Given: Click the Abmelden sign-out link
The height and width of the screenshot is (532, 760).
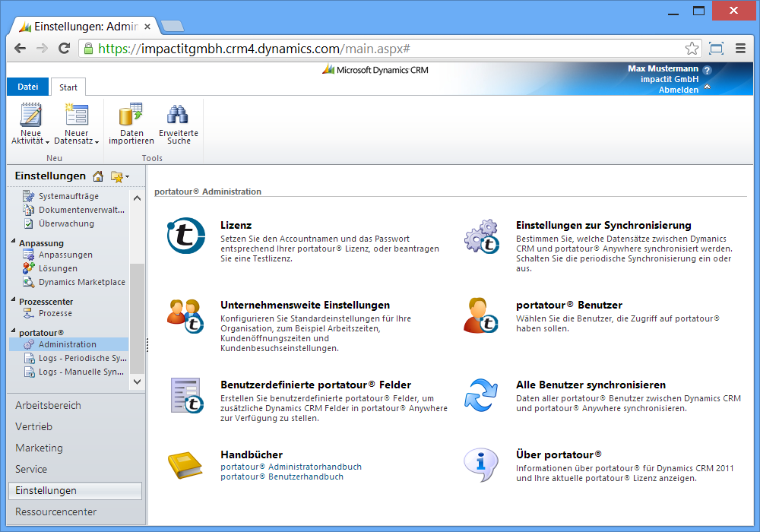Looking at the screenshot, I should click(678, 90).
